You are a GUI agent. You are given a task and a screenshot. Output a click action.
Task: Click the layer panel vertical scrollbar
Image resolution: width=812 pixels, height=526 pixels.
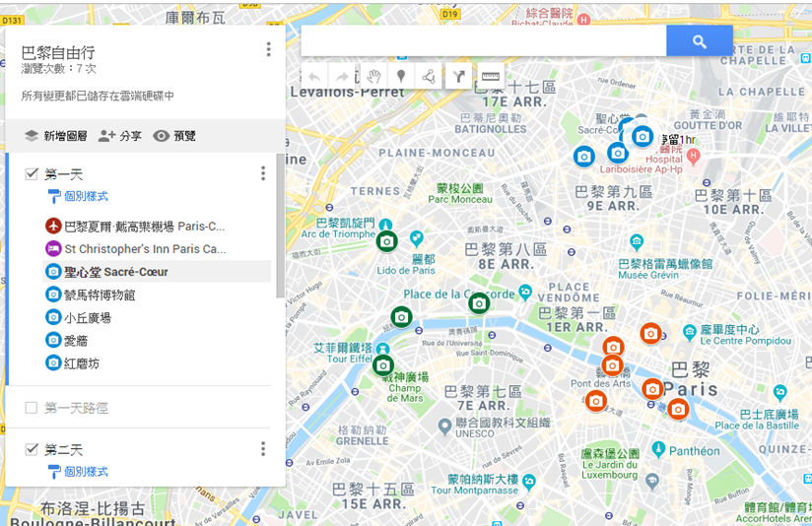coord(280,226)
